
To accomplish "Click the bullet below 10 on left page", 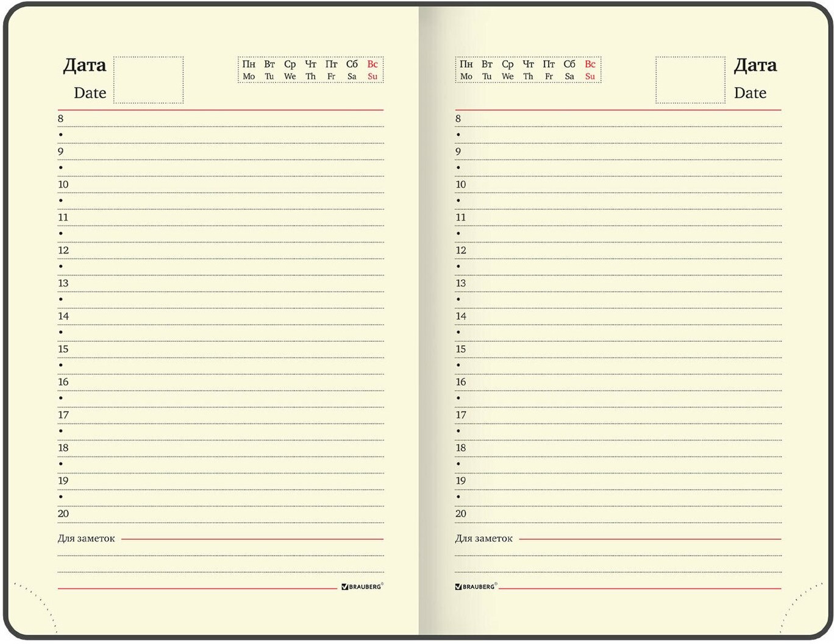I will 61,200.
